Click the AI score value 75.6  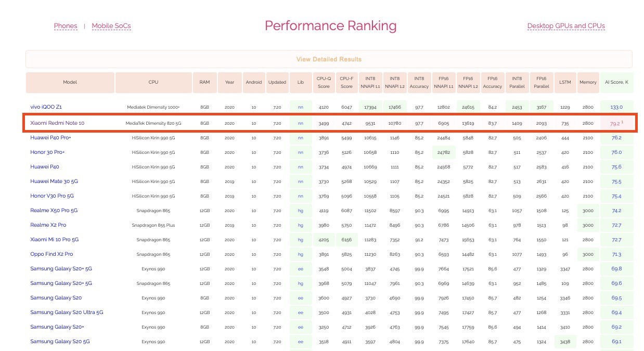click(x=616, y=167)
